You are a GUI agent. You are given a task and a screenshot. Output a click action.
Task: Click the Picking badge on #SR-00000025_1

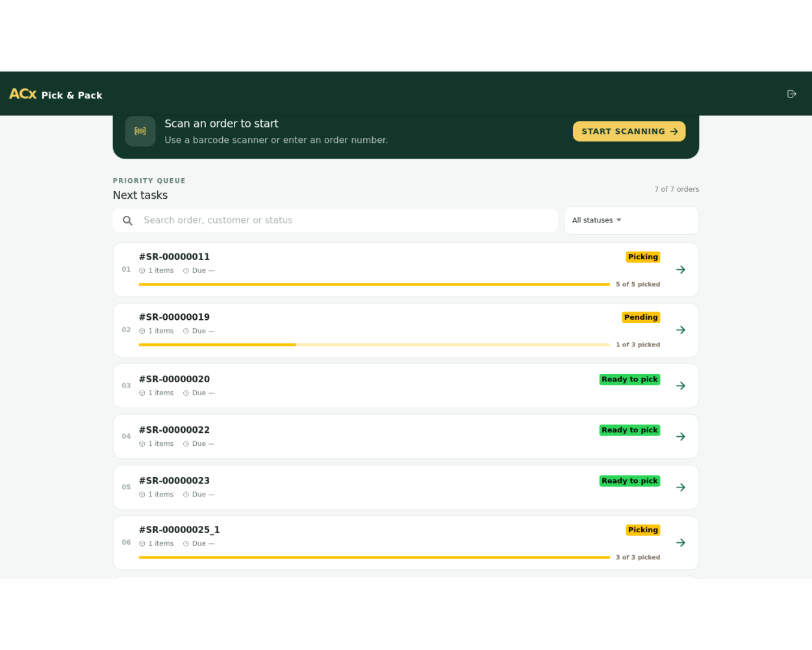pos(643,530)
